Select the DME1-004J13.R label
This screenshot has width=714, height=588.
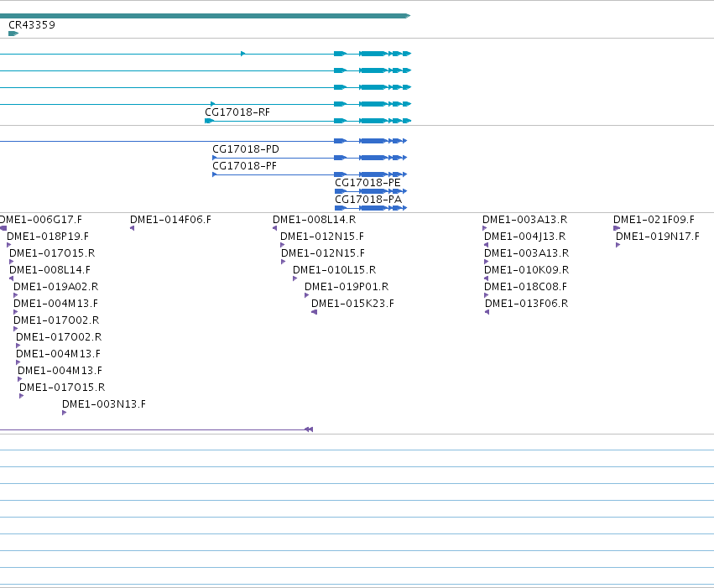tap(524, 237)
